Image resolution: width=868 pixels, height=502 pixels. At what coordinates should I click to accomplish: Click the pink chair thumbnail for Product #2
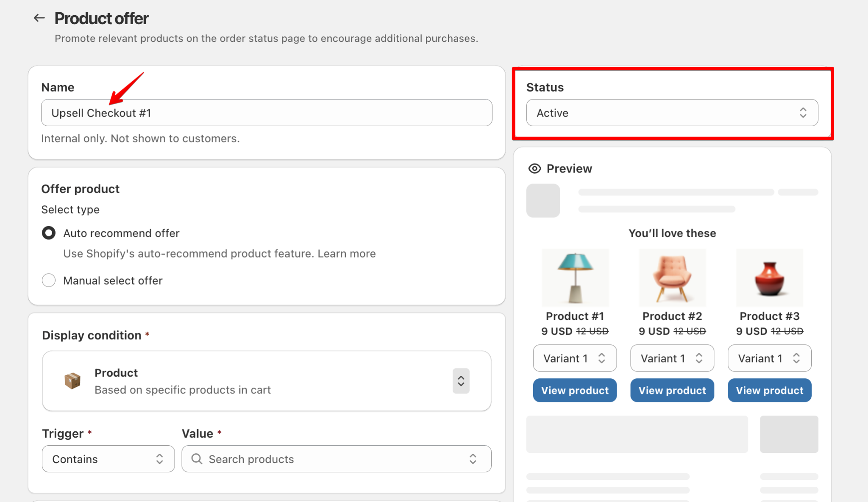click(x=672, y=277)
